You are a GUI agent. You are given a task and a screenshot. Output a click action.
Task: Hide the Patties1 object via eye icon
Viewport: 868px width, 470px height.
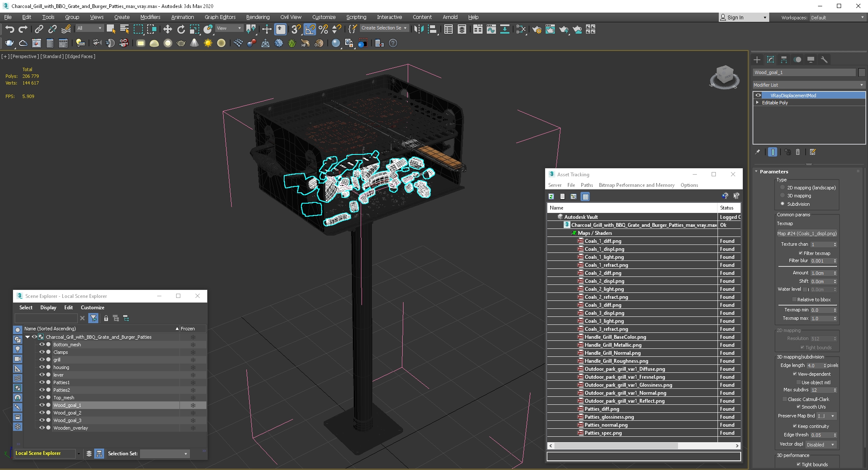point(42,382)
